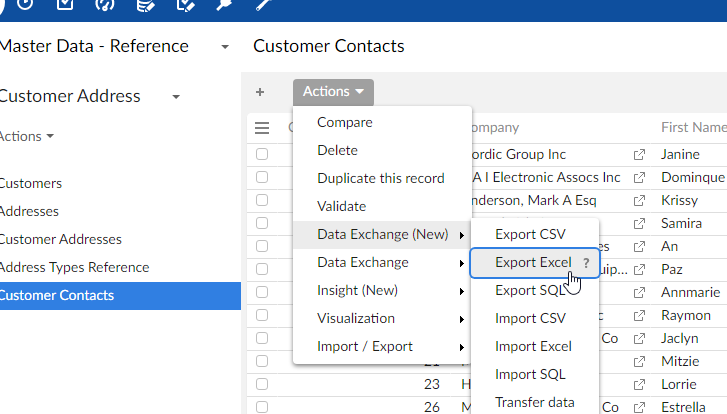Open the hamburger table menu icon
This screenshot has height=414, width=727.
point(262,128)
